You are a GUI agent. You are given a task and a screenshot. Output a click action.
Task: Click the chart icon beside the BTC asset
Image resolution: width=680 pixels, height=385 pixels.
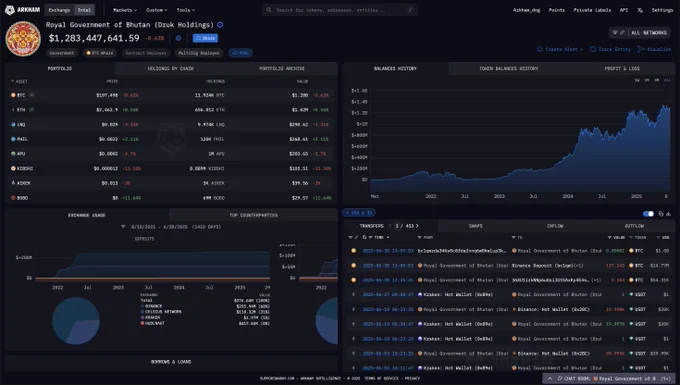tap(31, 95)
